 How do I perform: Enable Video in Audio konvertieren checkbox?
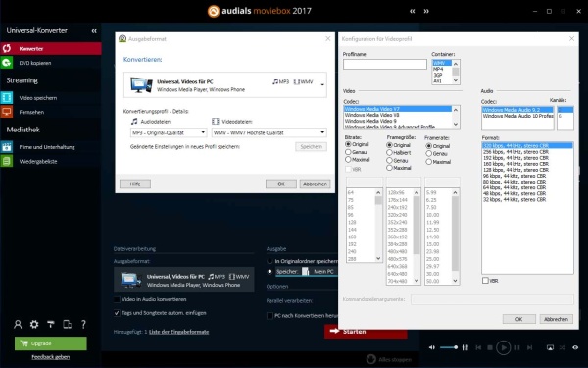(117, 299)
